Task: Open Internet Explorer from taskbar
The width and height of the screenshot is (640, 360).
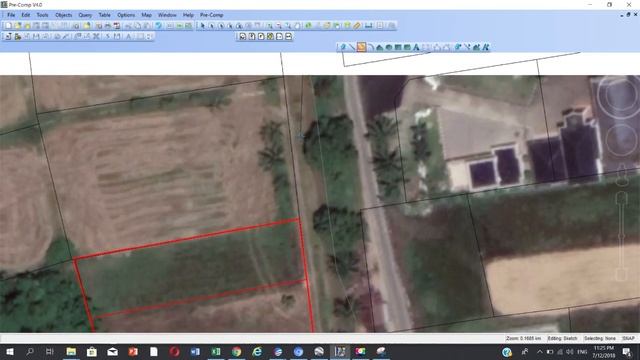Action: click(257, 351)
